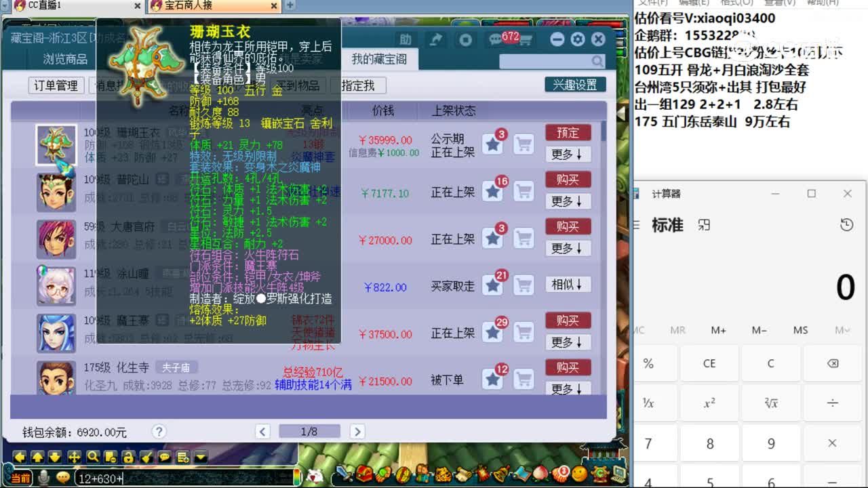Expand 更多 on 魔王寨 row

568,342
